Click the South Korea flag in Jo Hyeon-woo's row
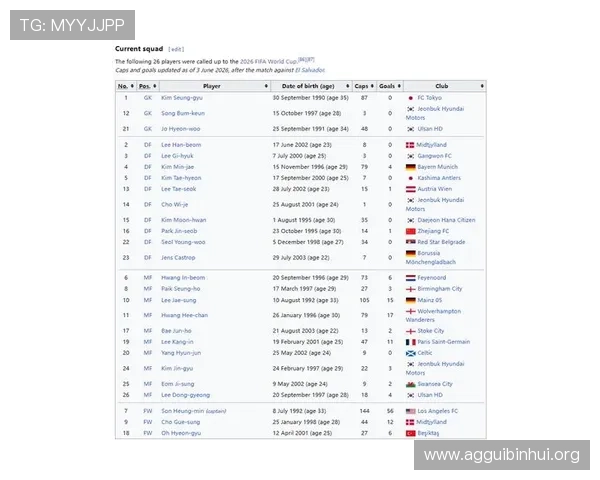The image size is (600, 480). [411, 129]
